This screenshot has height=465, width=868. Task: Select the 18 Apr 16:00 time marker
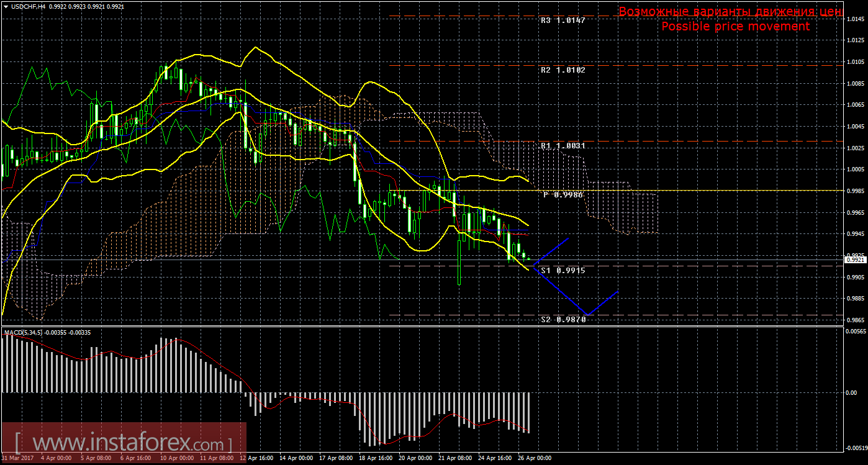(x=377, y=459)
